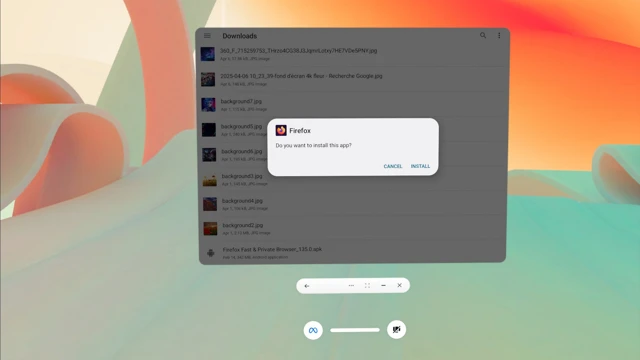Screen dimensions: 640x360
Task: Toggle the camera passthrough button
Action: pos(396,329)
